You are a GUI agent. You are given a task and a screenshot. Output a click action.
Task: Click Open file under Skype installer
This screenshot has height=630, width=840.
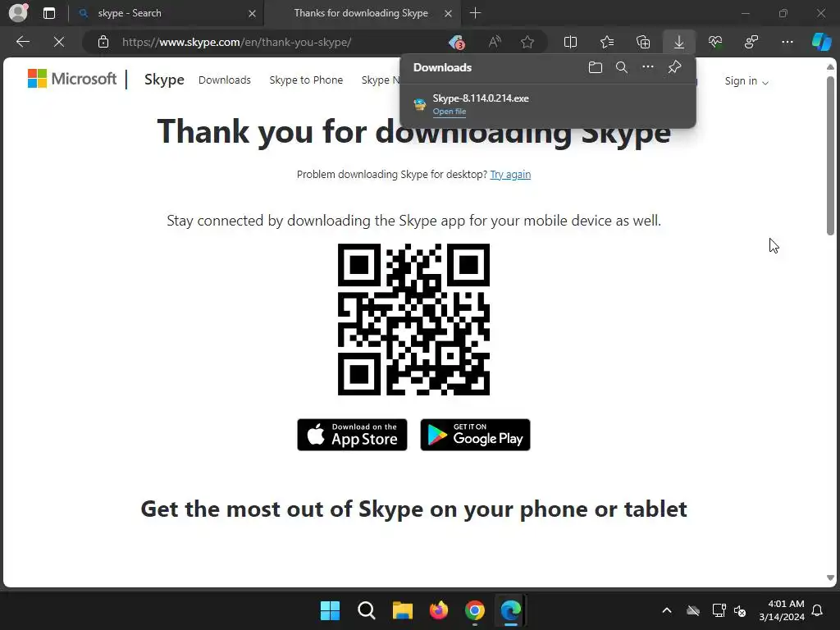click(449, 112)
